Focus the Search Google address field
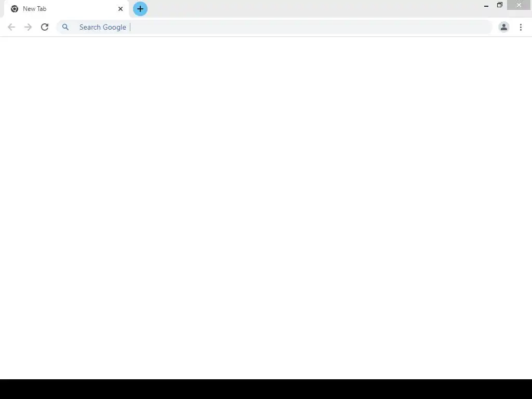The image size is (532, 399). [274, 27]
